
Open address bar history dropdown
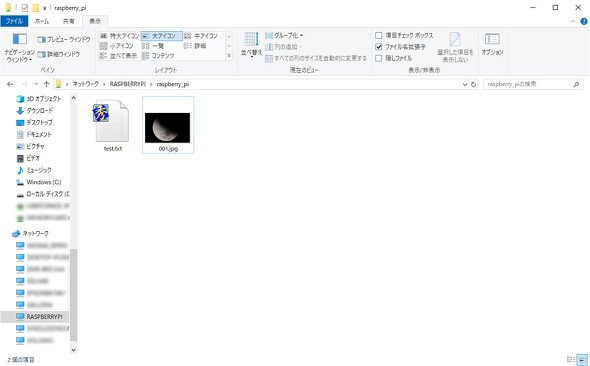click(x=465, y=85)
